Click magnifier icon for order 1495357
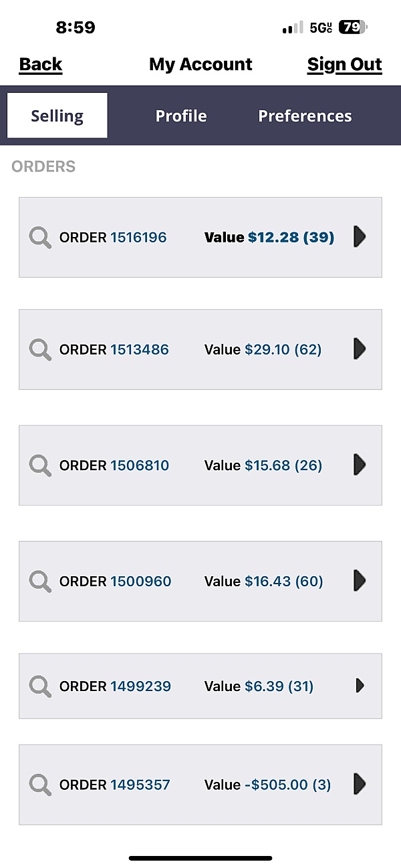 point(41,785)
